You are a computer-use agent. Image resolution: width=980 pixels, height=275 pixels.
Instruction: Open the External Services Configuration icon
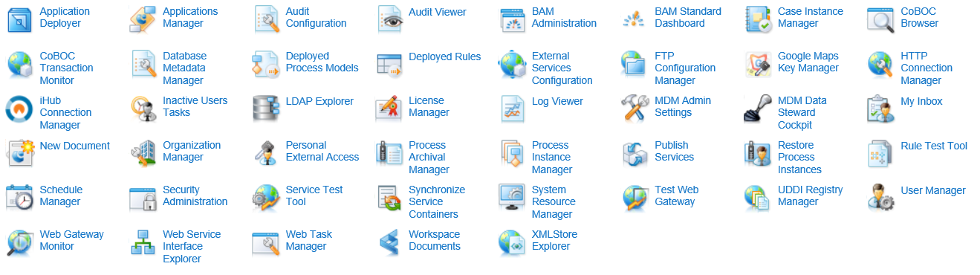pos(512,64)
